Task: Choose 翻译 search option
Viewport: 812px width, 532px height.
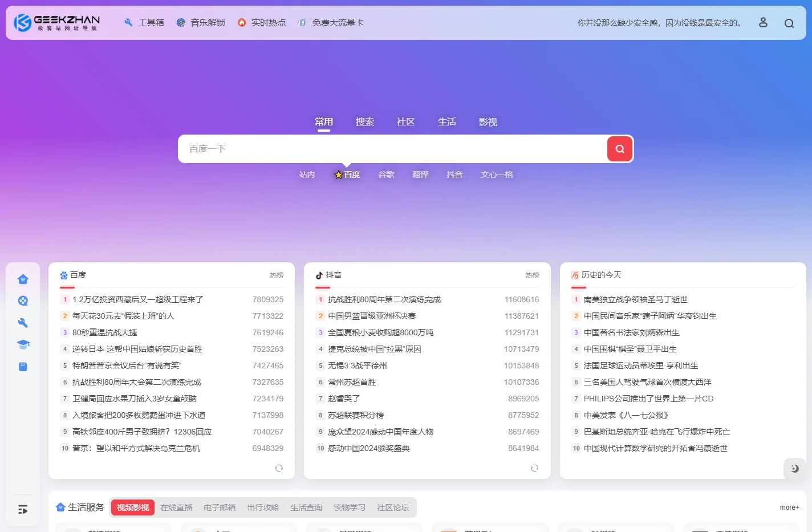Action: point(421,174)
